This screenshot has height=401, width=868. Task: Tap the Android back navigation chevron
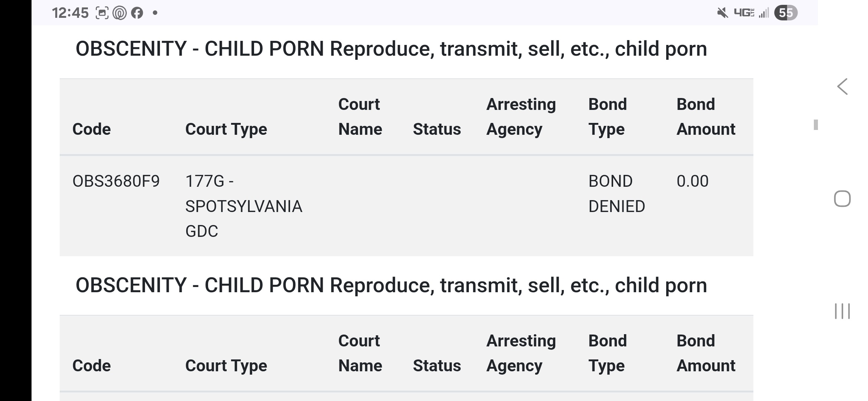pyautogui.click(x=842, y=87)
